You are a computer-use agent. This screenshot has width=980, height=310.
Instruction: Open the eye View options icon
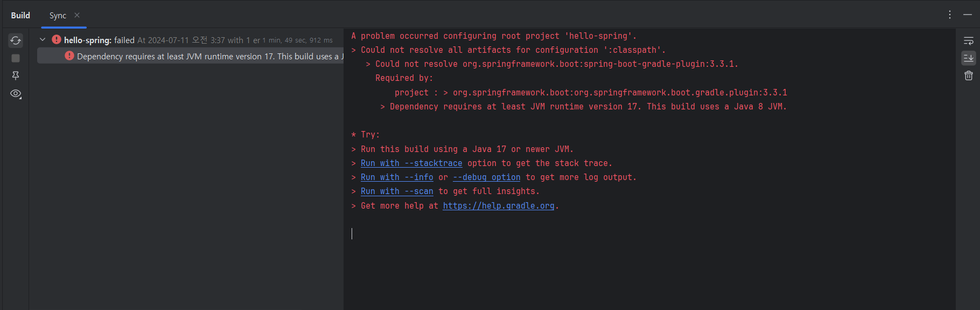(16, 94)
